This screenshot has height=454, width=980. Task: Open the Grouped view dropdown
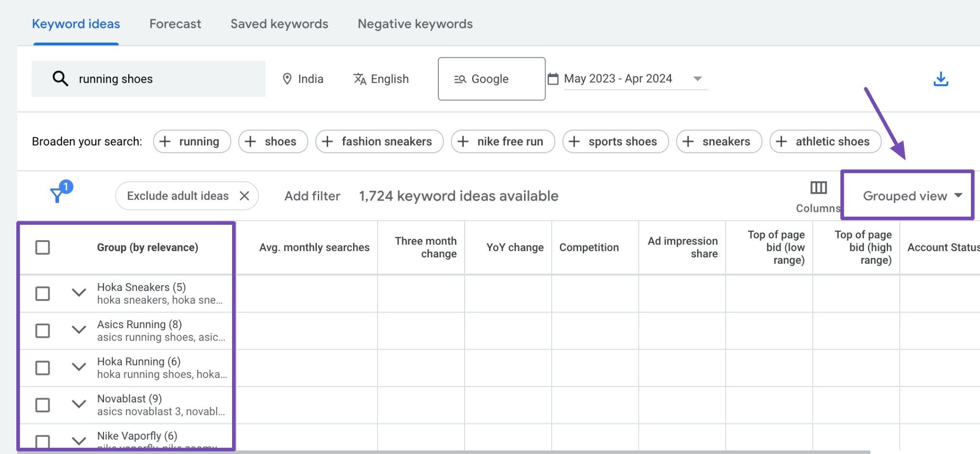pos(912,196)
